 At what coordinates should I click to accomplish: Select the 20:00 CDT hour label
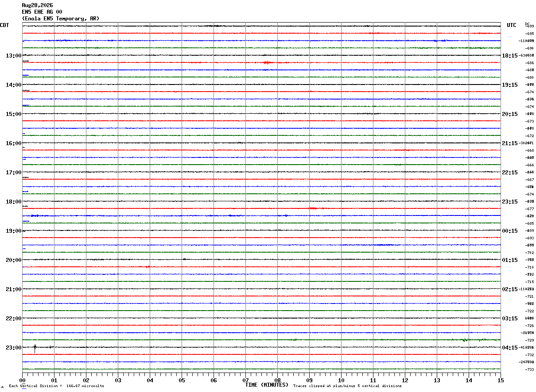pos(13,260)
